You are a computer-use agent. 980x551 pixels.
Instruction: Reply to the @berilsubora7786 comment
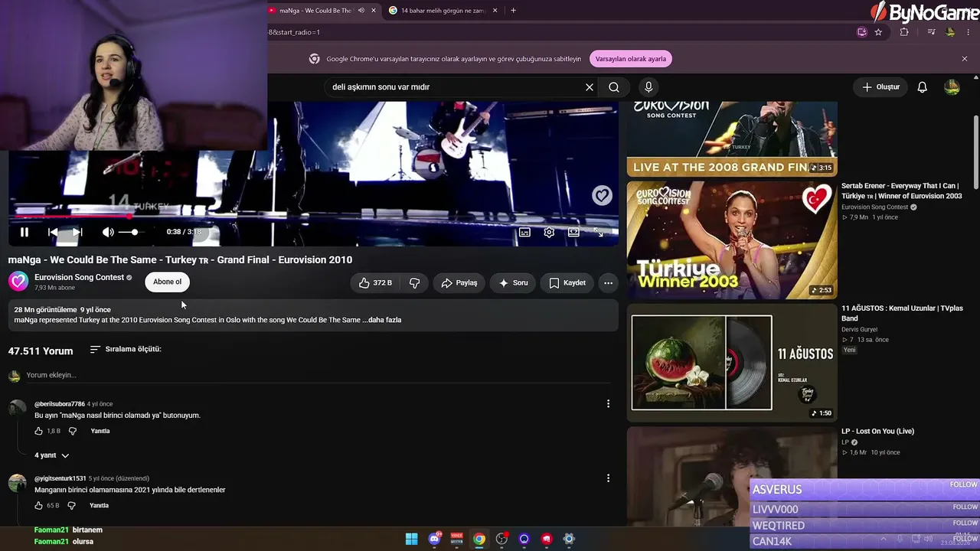[100, 431]
